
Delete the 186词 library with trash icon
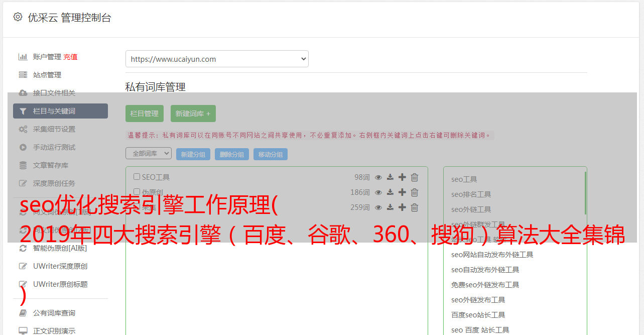click(x=415, y=192)
